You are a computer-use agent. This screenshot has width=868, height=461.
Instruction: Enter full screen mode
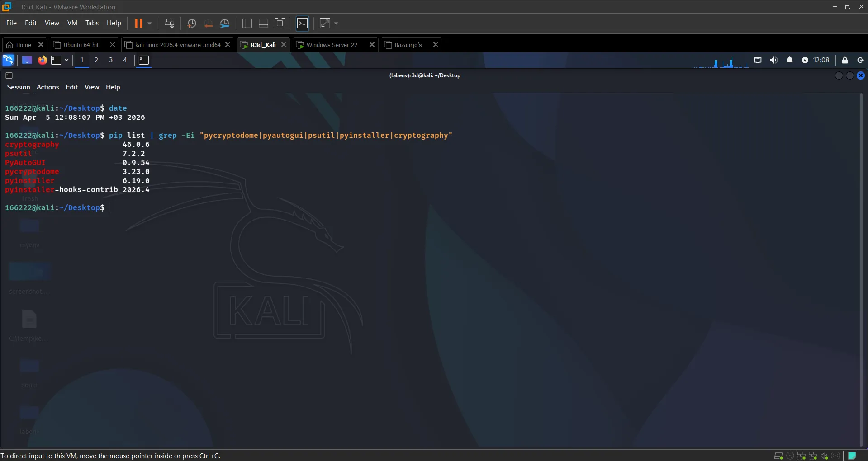(280, 24)
